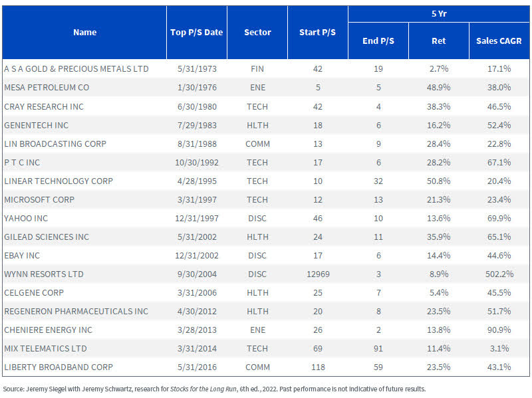532x398 pixels.
Task: Click the Start P/S value 69
Action: (x=318, y=349)
